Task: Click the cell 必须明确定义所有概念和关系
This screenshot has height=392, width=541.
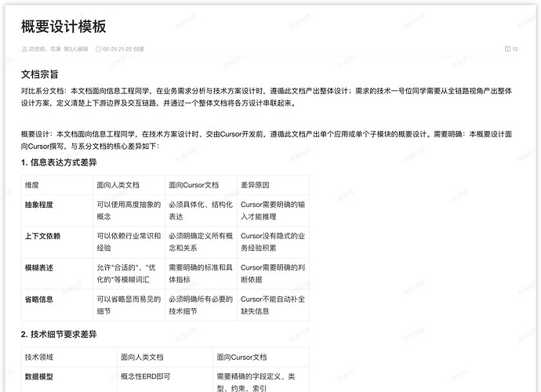Action: tap(202, 242)
